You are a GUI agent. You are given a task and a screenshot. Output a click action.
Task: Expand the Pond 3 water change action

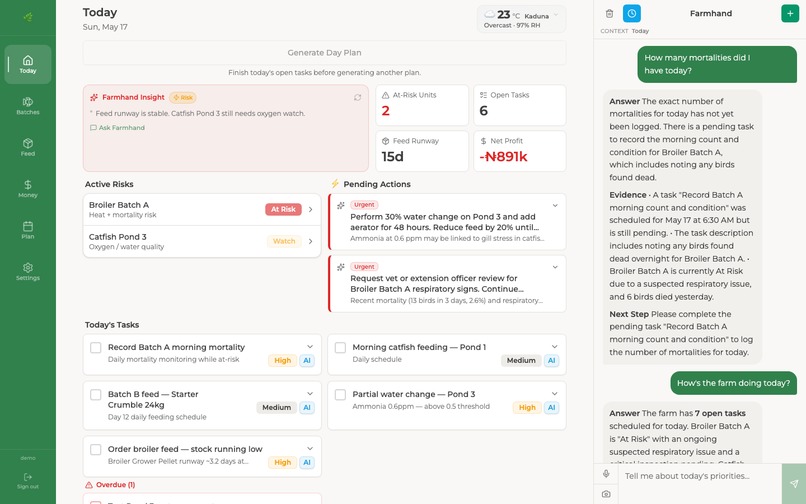[555, 206]
